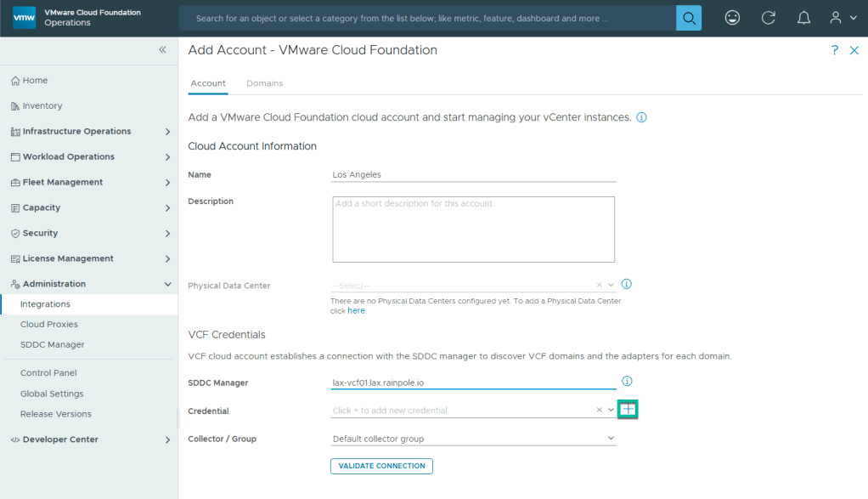The height and width of the screenshot is (499, 868).
Task: Click the refresh icon in header
Action: tap(768, 18)
